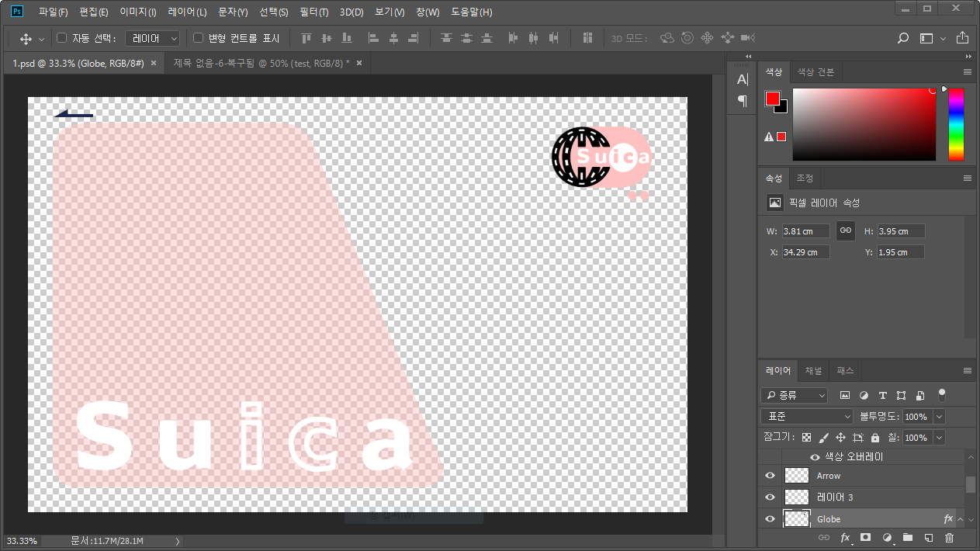Click the W width input field
This screenshot has height=551, width=980.
[806, 231]
